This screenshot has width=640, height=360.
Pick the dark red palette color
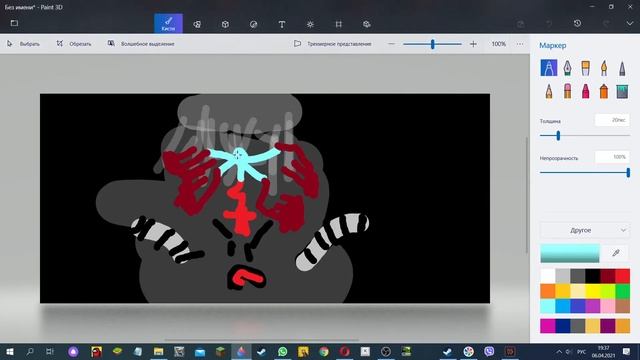tap(608, 276)
